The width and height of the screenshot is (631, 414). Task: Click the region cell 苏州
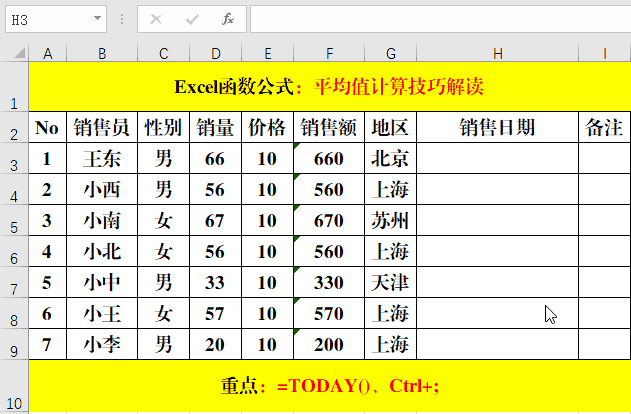coord(391,220)
